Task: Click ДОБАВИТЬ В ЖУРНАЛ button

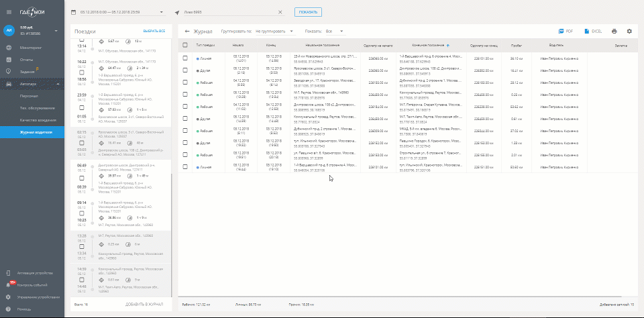Action: [144, 305]
